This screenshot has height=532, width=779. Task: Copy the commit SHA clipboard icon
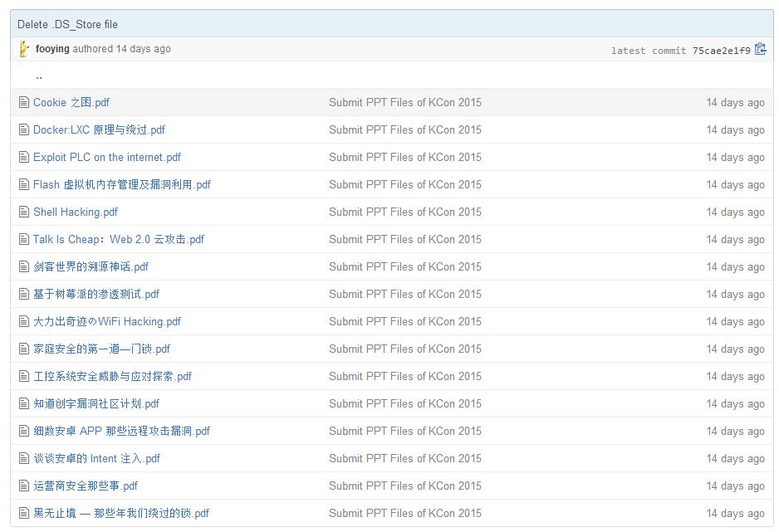tap(760, 49)
